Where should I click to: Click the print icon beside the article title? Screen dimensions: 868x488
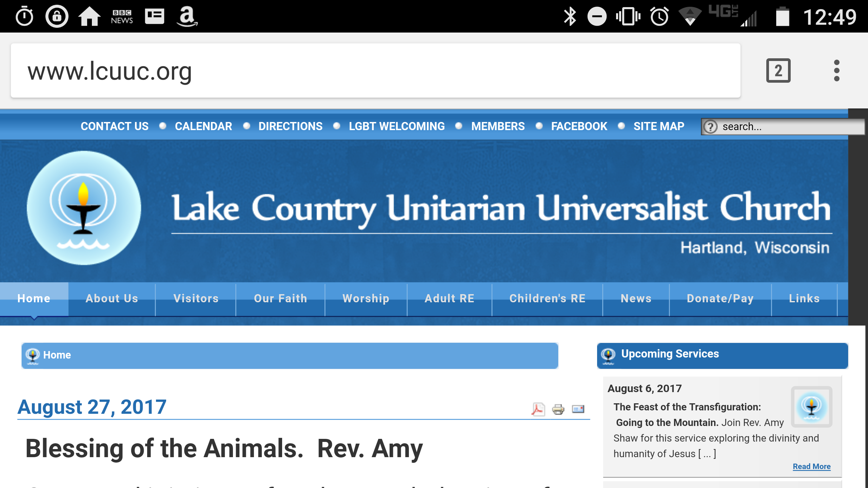(x=558, y=409)
